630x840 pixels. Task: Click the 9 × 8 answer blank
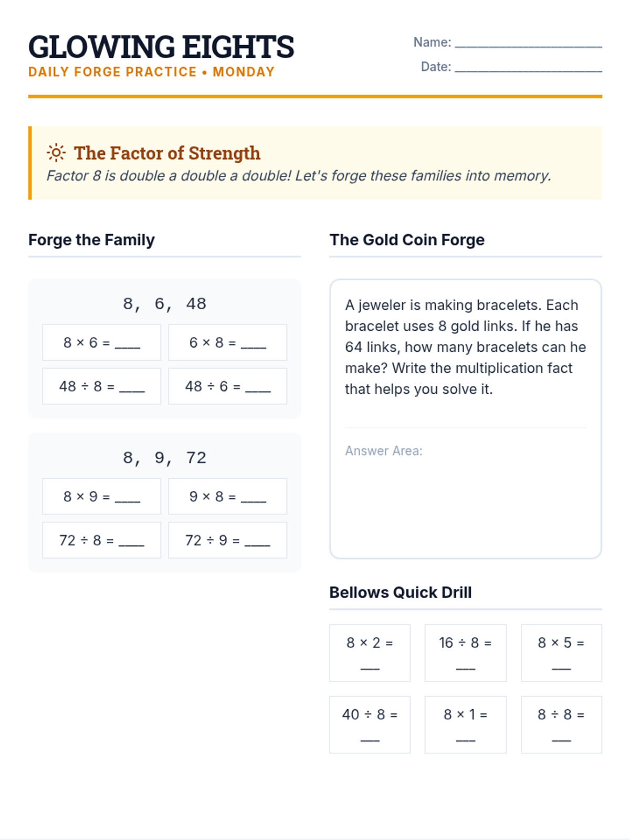coord(254,498)
